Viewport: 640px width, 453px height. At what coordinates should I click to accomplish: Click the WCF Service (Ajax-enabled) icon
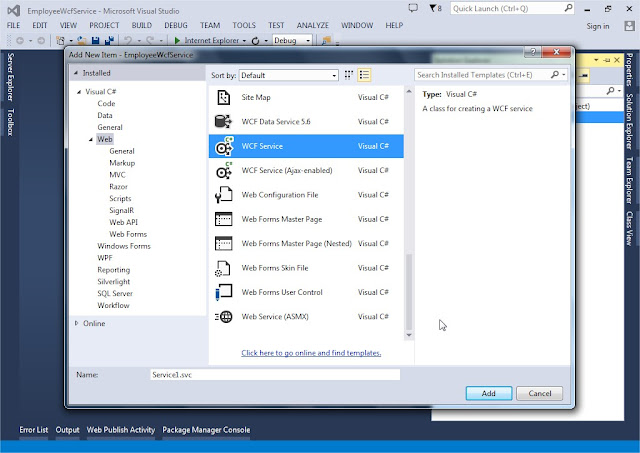pos(224,171)
